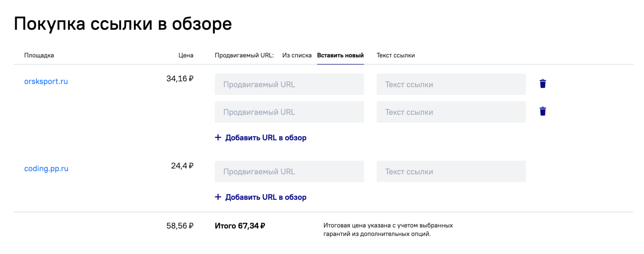Switch to the "Из списка" tab
The width and height of the screenshot is (644, 254).
click(297, 56)
